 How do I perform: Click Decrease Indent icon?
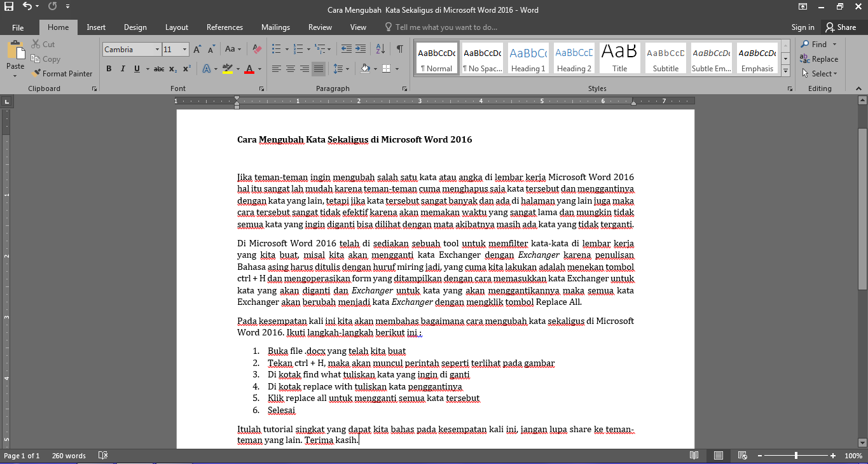(x=346, y=49)
